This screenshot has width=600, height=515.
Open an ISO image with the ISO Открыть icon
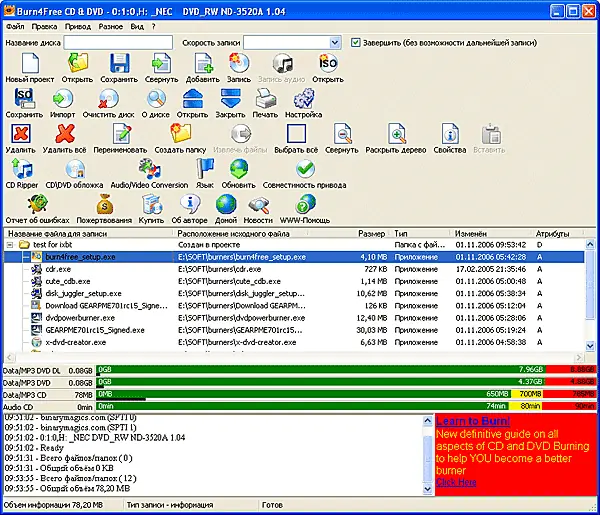tap(328, 63)
